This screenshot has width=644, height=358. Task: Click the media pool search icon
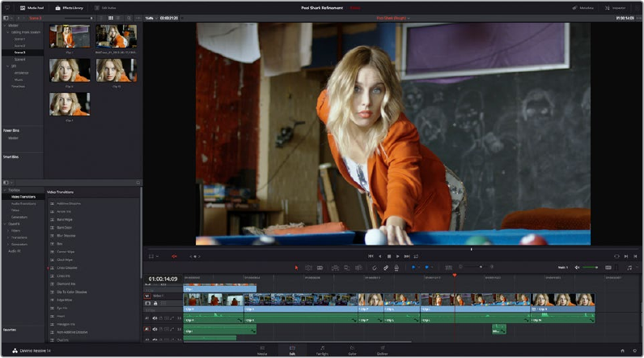tap(129, 18)
